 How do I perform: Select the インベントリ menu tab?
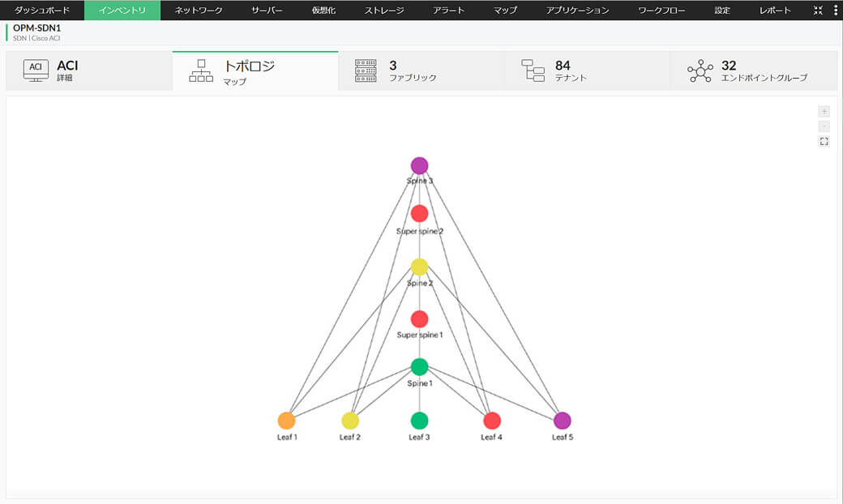point(122,11)
